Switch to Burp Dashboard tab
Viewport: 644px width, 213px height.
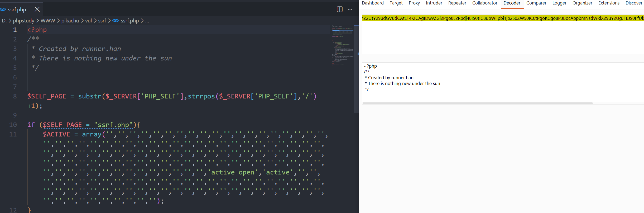[373, 3]
